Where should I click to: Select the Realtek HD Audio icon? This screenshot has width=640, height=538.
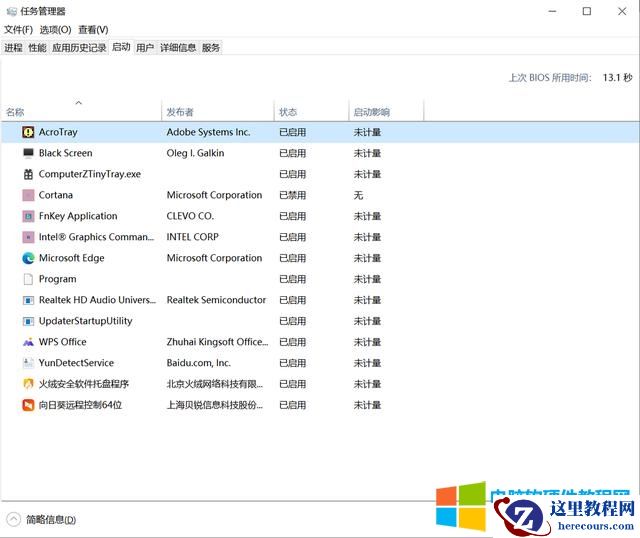tap(28, 300)
